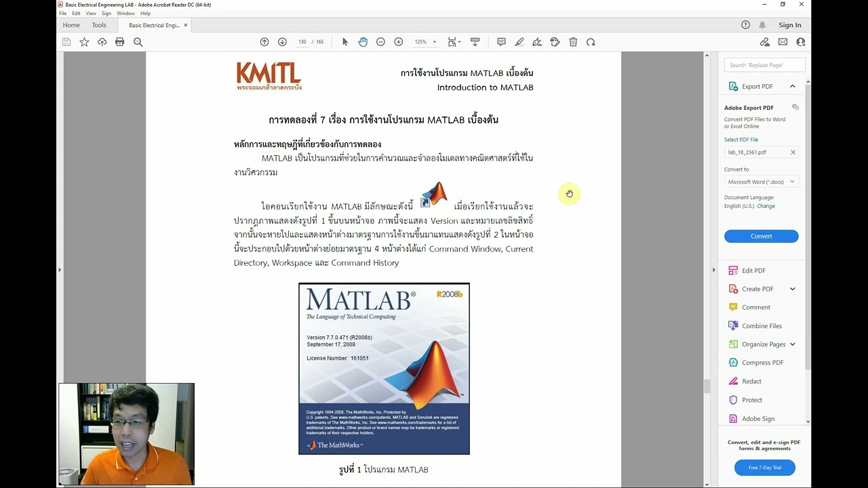Zoom in with the plus circle

point(399,42)
